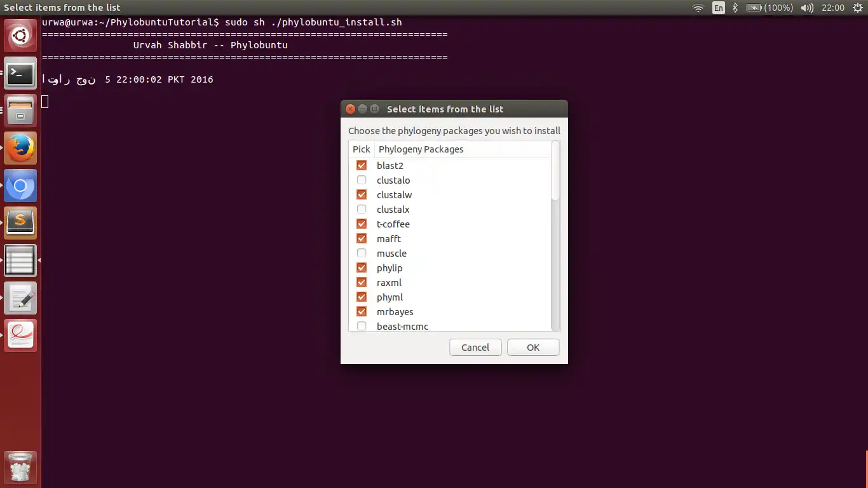Enable the muscle package checkbox
This screenshot has height=488, width=868.
(362, 253)
